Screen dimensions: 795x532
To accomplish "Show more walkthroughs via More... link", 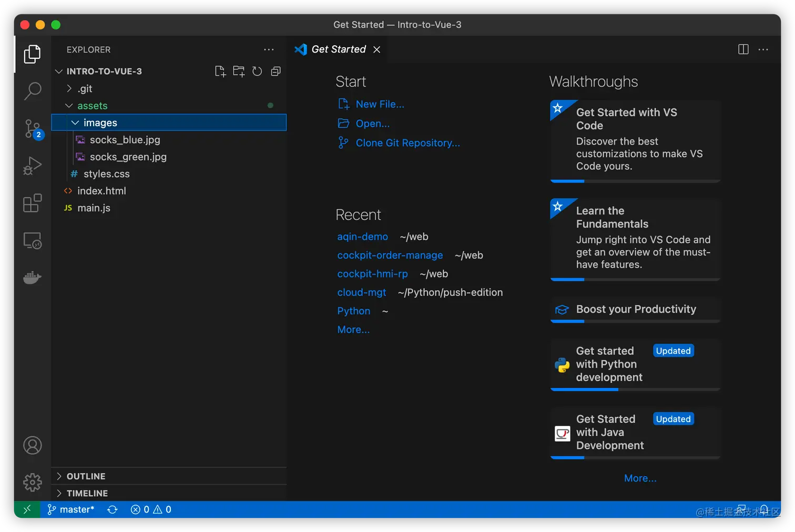I will (x=640, y=478).
